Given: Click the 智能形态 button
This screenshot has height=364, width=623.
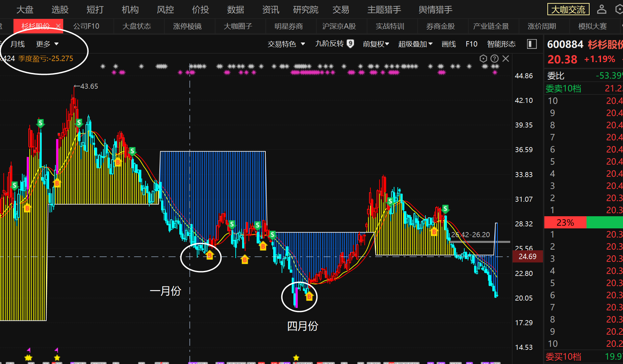Looking at the screenshot, I should (501, 44).
